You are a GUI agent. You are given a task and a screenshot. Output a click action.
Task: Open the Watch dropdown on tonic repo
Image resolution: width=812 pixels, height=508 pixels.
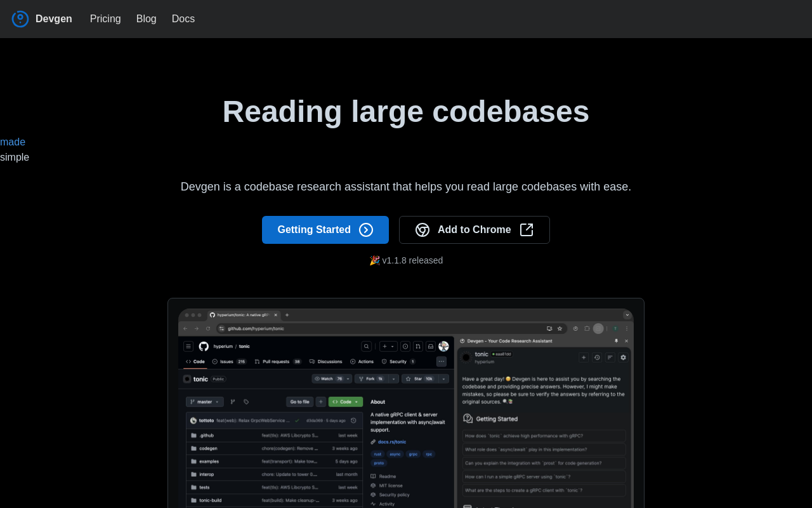click(331, 378)
